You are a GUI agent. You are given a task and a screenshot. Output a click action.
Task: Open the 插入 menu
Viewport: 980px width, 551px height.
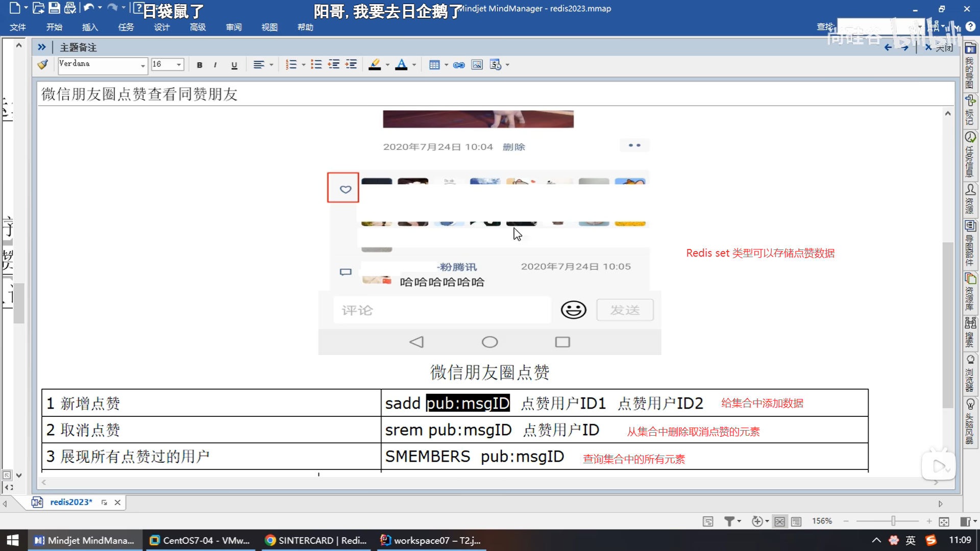point(89,27)
